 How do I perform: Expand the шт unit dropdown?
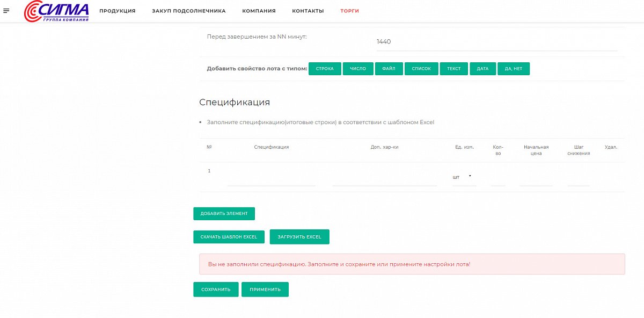pos(463,177)
